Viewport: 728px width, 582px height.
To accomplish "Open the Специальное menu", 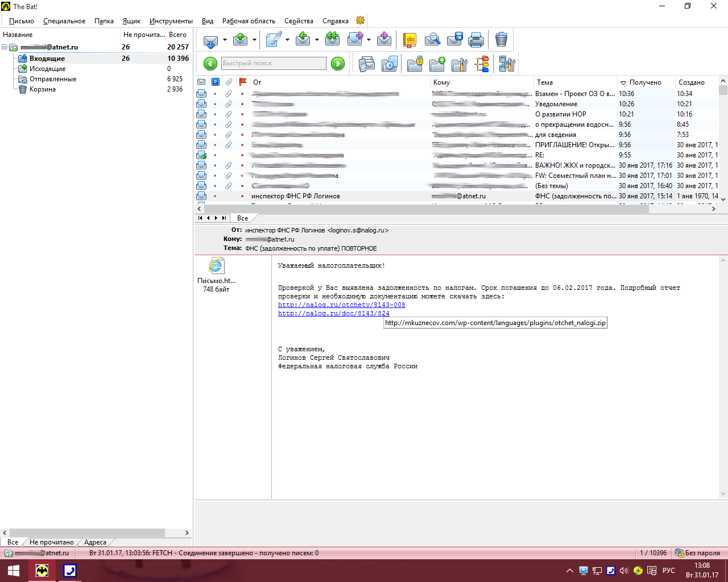I will point(64,21).
